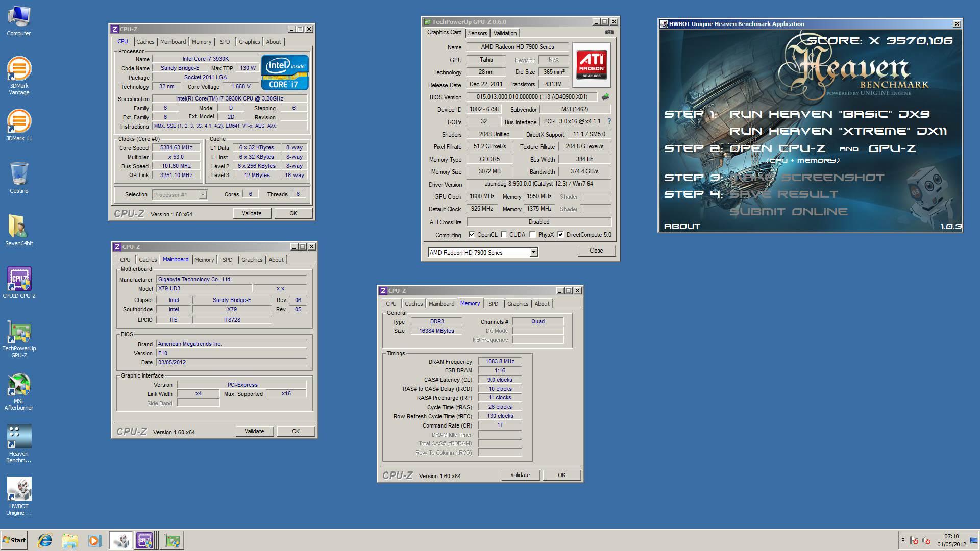Click Run Heaven "Xtreme" DX11
The width and height of the screenshot is (980, 551).
(x=838, y=131)
